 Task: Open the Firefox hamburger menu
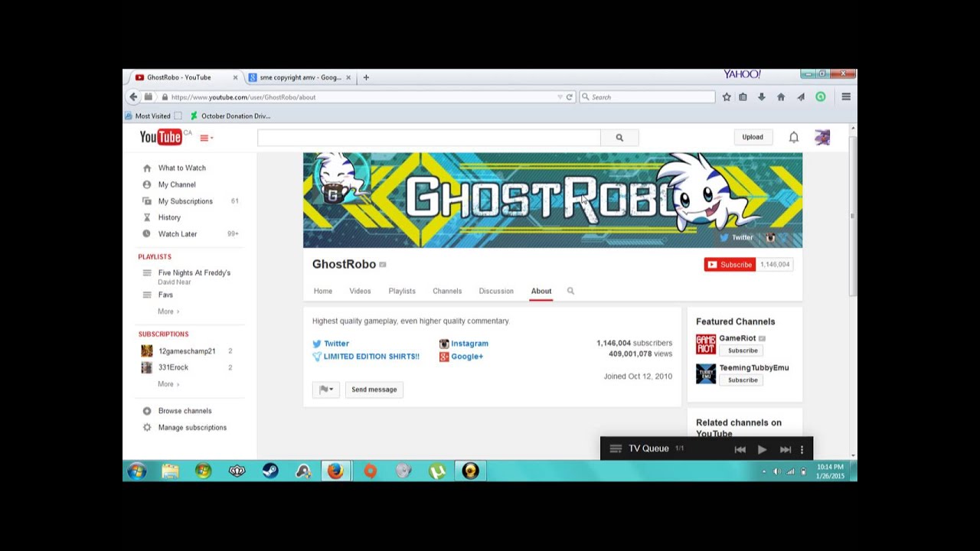(846, 97)
